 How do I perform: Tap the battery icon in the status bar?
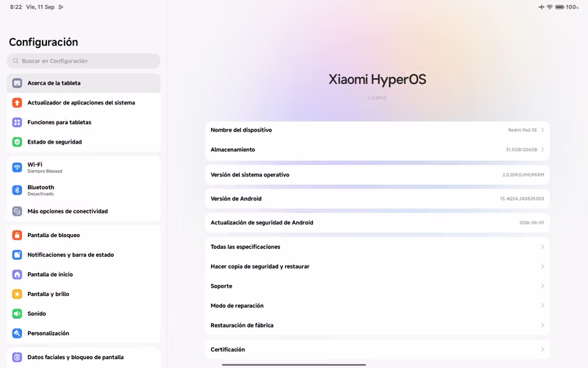point(559,7)
